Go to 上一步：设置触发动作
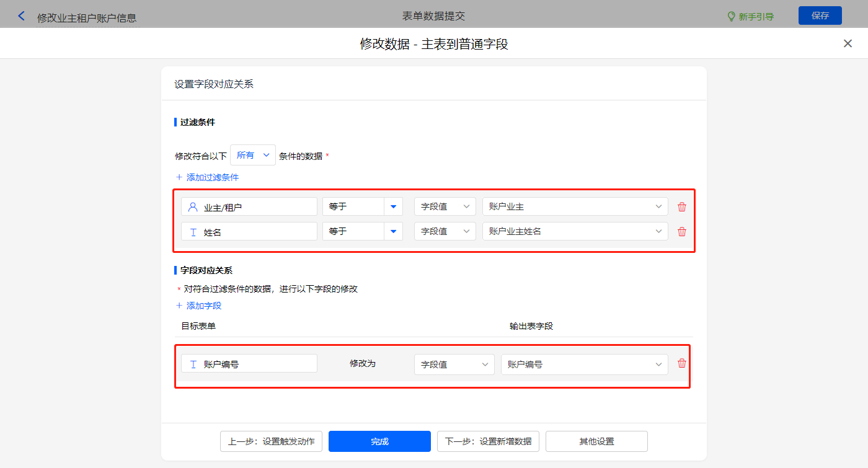The height and width of the screenshot is (468, 868). click(271, 441)
